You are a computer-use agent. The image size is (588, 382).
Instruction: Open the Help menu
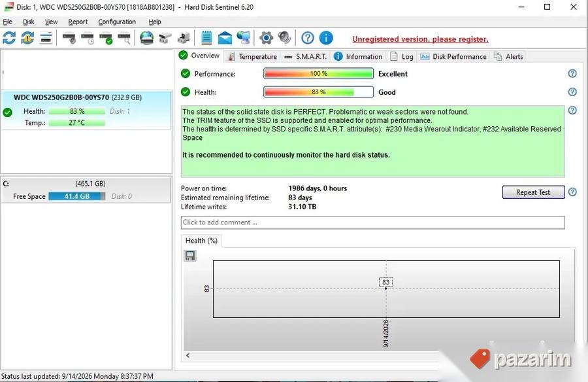pos(155,22)
